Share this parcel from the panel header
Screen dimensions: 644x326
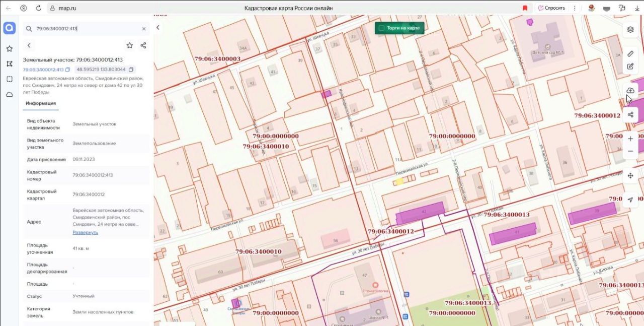pos(143,45)
